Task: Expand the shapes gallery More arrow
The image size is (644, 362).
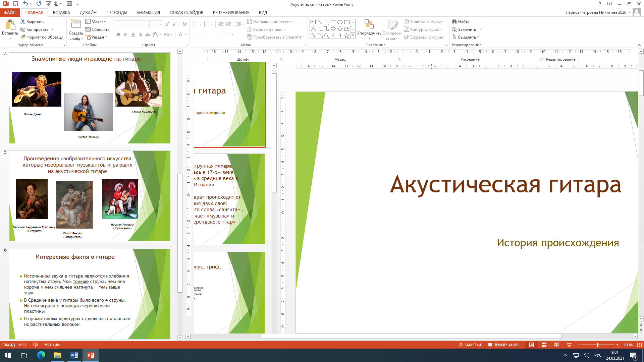Action: click(353, 36)
